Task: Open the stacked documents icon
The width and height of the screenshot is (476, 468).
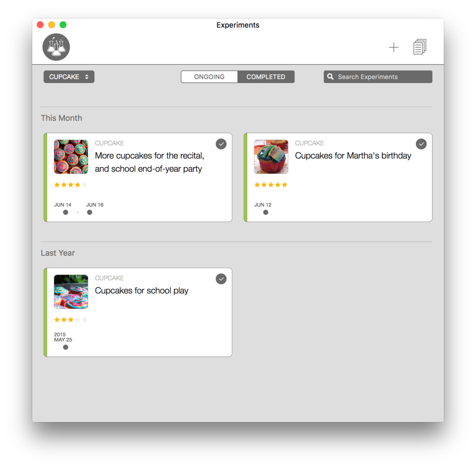Action: [420, 47]
